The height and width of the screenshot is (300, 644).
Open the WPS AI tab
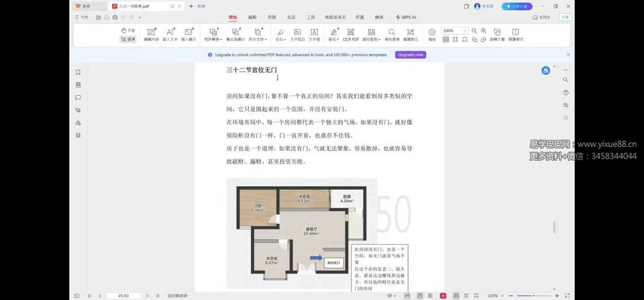pos(406,17)
